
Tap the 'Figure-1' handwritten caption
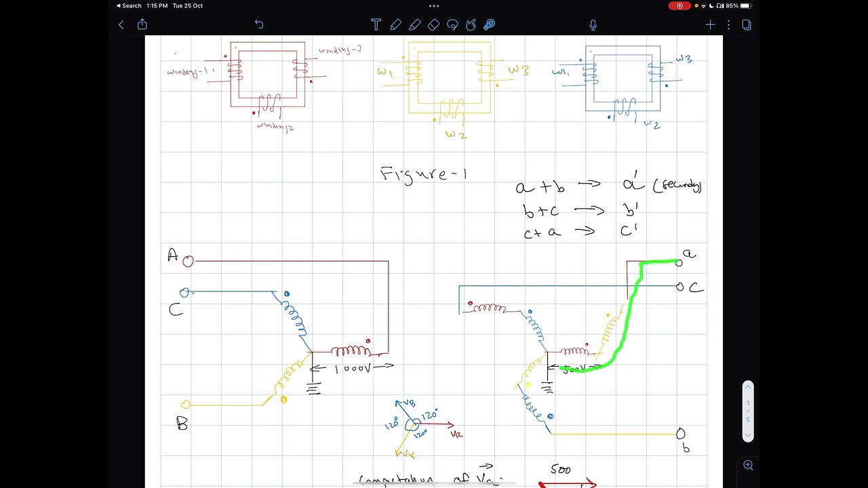click(423, 174)
